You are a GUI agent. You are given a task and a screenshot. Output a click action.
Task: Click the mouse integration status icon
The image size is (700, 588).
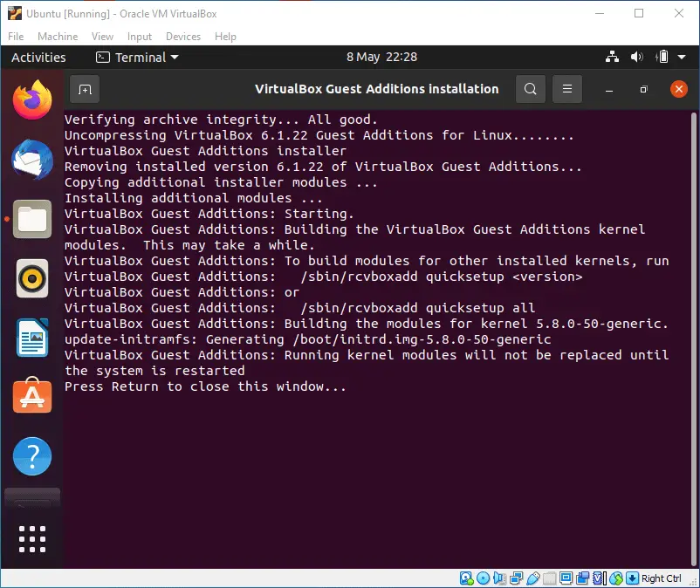click(615, 578)
